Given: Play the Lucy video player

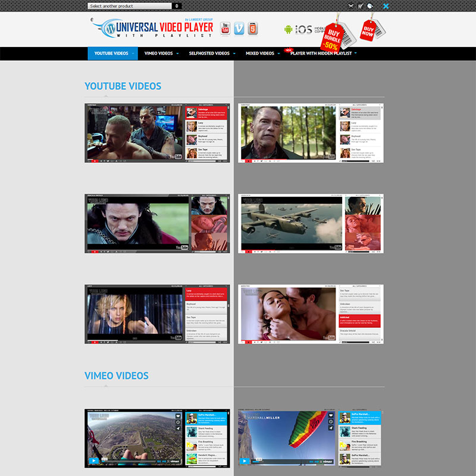Looking at the screenshot, I should tap(95, 342).
